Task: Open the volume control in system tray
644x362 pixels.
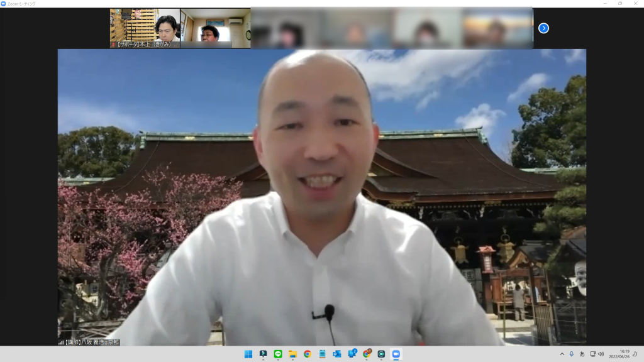Action: (x=601, y=354)
